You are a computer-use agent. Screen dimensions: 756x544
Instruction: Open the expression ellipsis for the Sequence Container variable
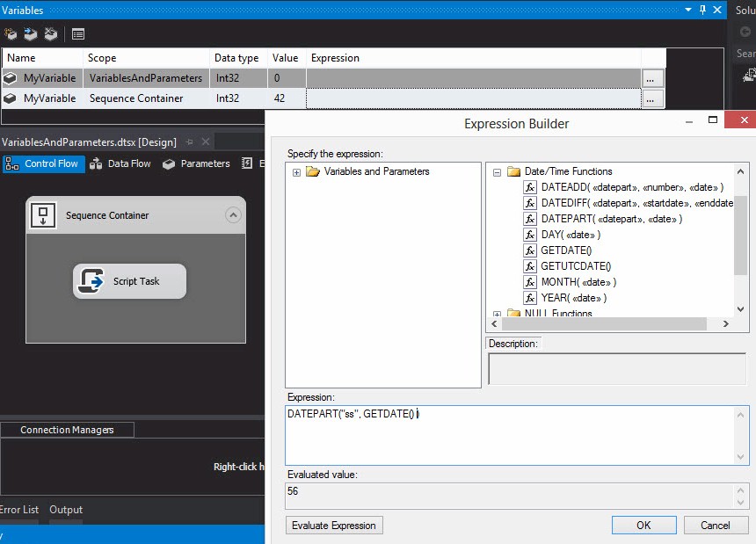[653, 98]
